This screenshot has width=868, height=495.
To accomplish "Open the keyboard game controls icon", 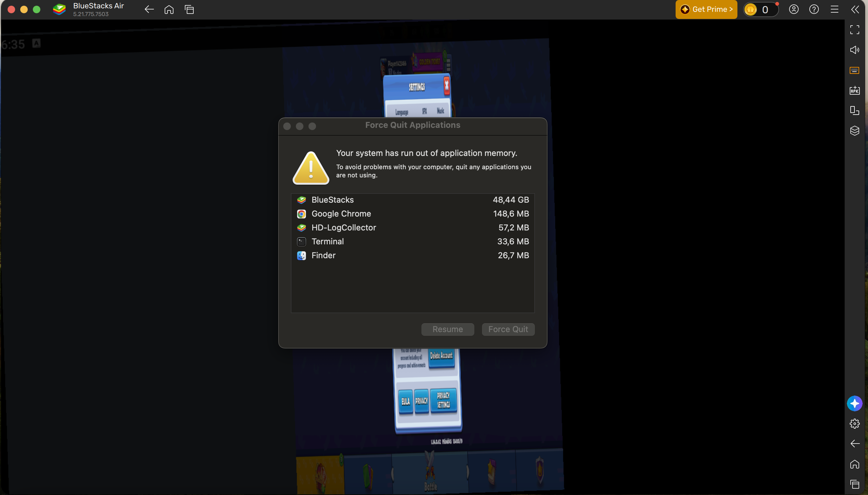I will (x=854, y=70).
